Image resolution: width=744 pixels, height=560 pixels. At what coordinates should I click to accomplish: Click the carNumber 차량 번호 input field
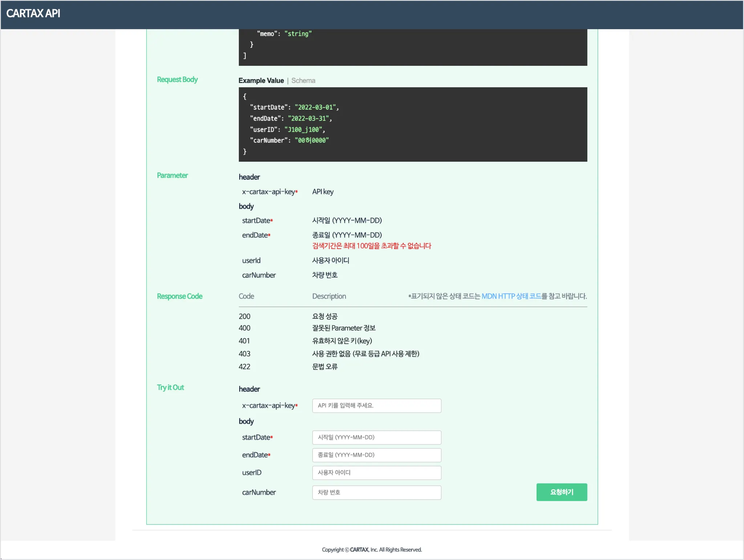point(376,492)
